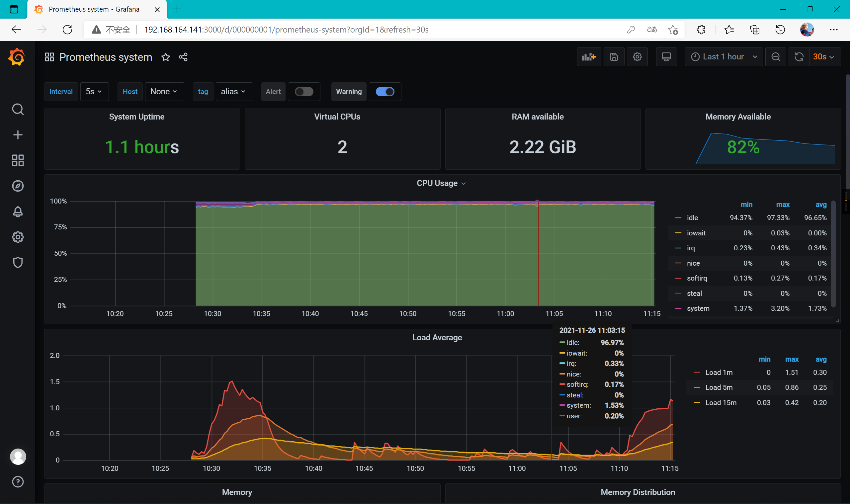Open Virtual CPUs panel title
The width and height of the screenshot is (850, 504).
[337, 117]
